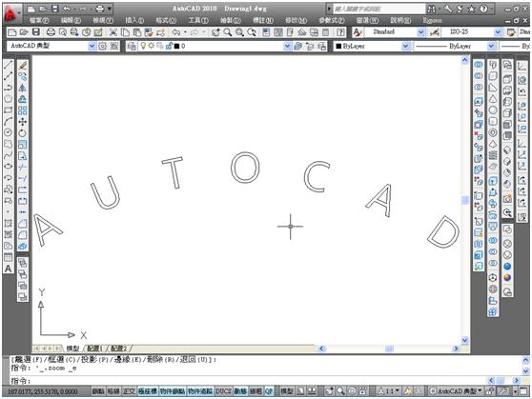The width and height of the screenshot is (532, 399).
Task: Open the 檢視(V) View menu
Action: pyautogui.click(x=103, y=20)
